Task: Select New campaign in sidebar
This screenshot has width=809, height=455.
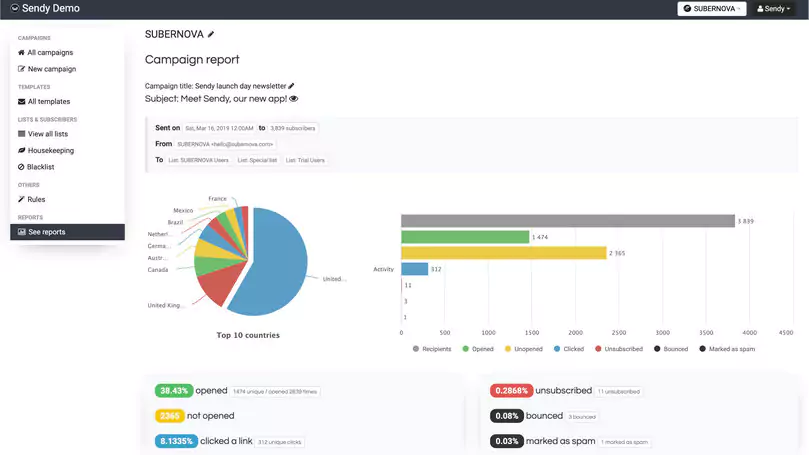Action: click(51, 69)
